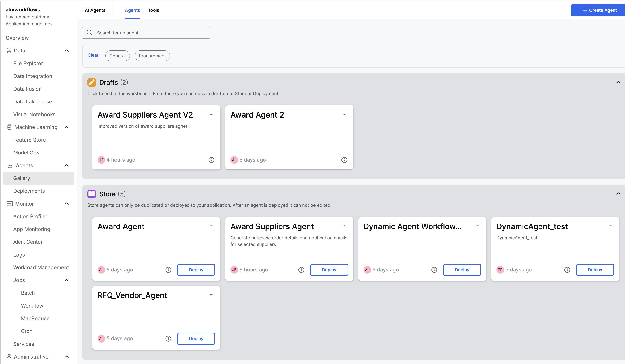Open three-dot menu on Award Agent store card
Image resolution: width=625 pixels, height=364 pixels.
click(x=211, y=226)
